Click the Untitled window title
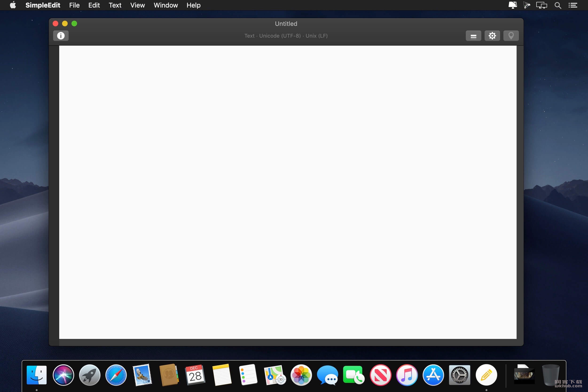588x392 pixels. [286, 24]
